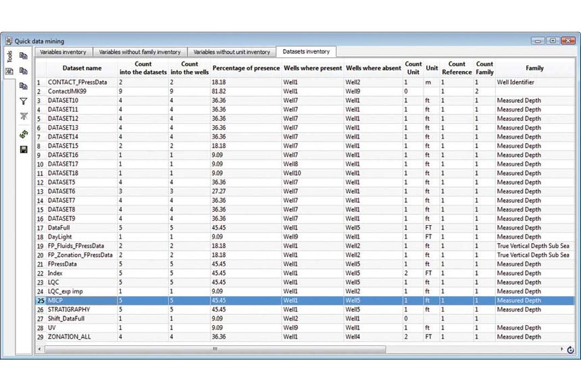Sort by Count into the datasets header

[x=143, y=68]
